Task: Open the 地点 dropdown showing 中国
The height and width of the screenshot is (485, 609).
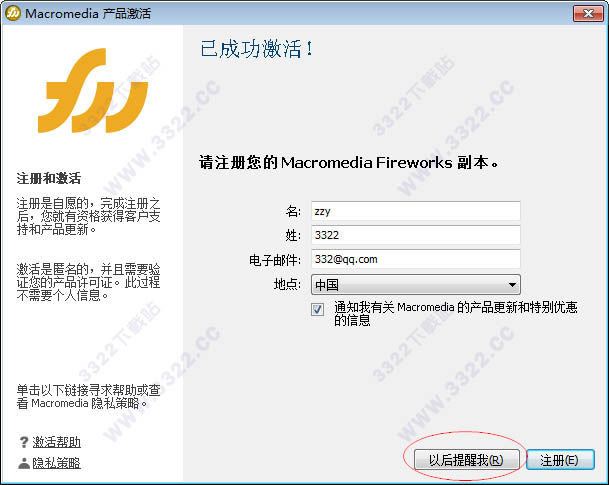Action: click(x=416, y=285)
